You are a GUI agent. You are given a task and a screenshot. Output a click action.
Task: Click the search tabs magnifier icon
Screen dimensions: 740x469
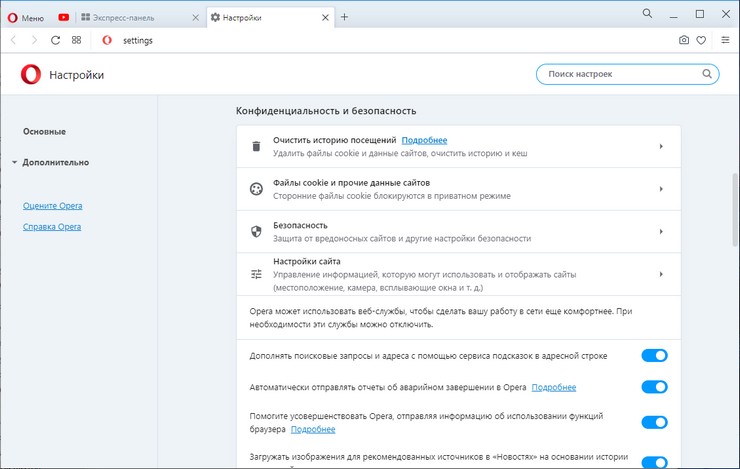(x=647, y=14)
